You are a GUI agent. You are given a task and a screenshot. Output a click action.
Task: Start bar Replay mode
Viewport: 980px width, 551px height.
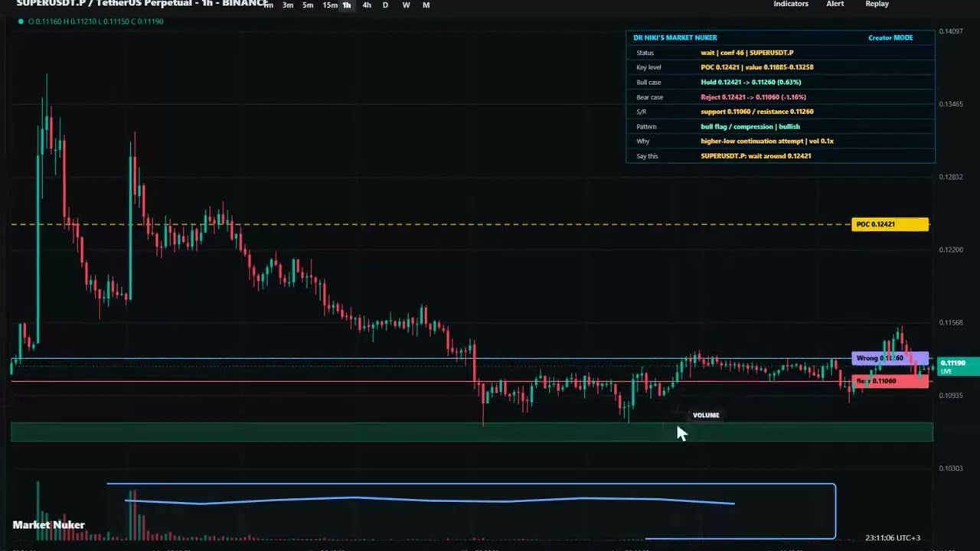point(877,4)
